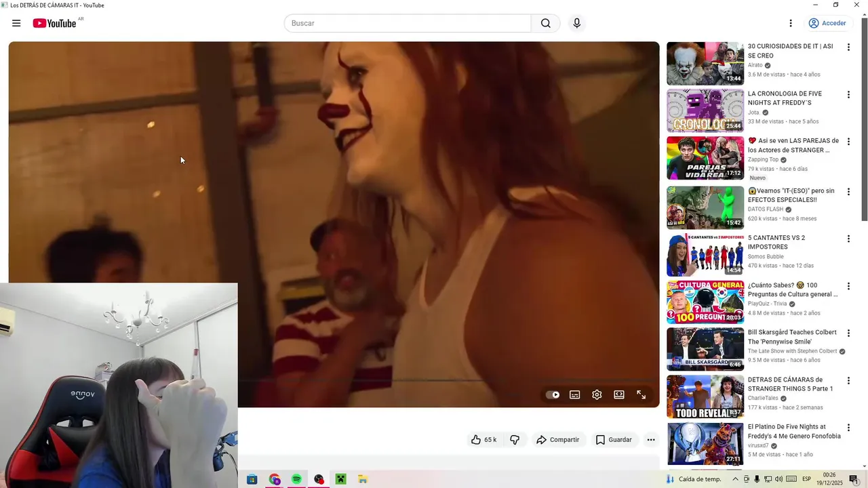This screenshot has height=488, width=868.
Task: Visit Somos Bubble channel link
Action: (766, 257)
